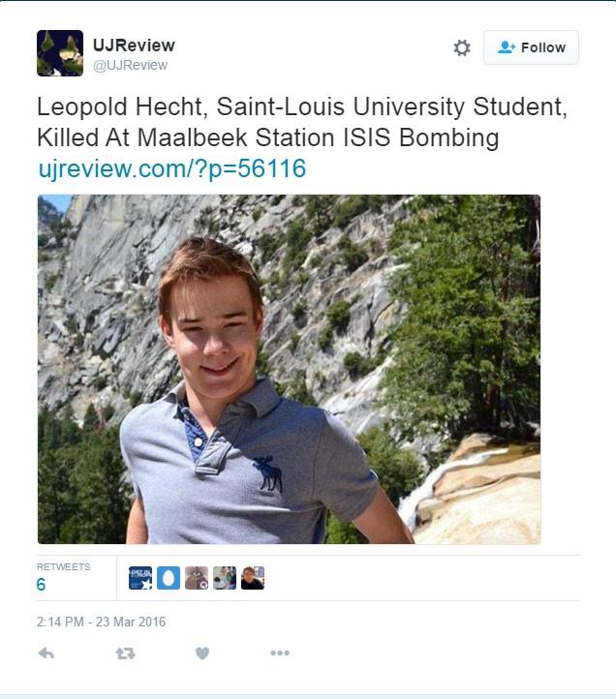616x699 pixels.
Task: Click the fourth retweeter avatar
Action: [225, 578]
